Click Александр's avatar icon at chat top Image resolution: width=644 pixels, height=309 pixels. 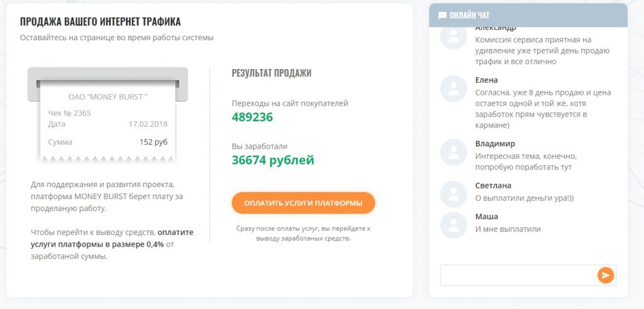pos(453,37)
